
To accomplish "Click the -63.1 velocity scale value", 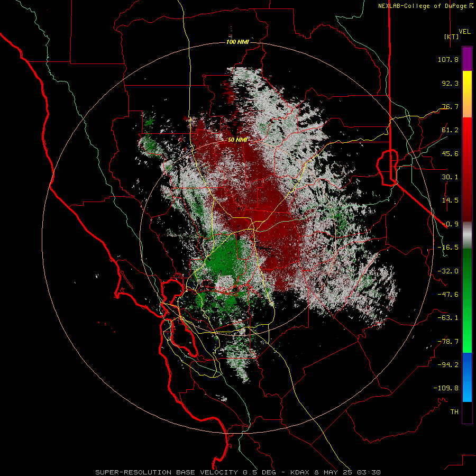I will click(x=448, y=318).
